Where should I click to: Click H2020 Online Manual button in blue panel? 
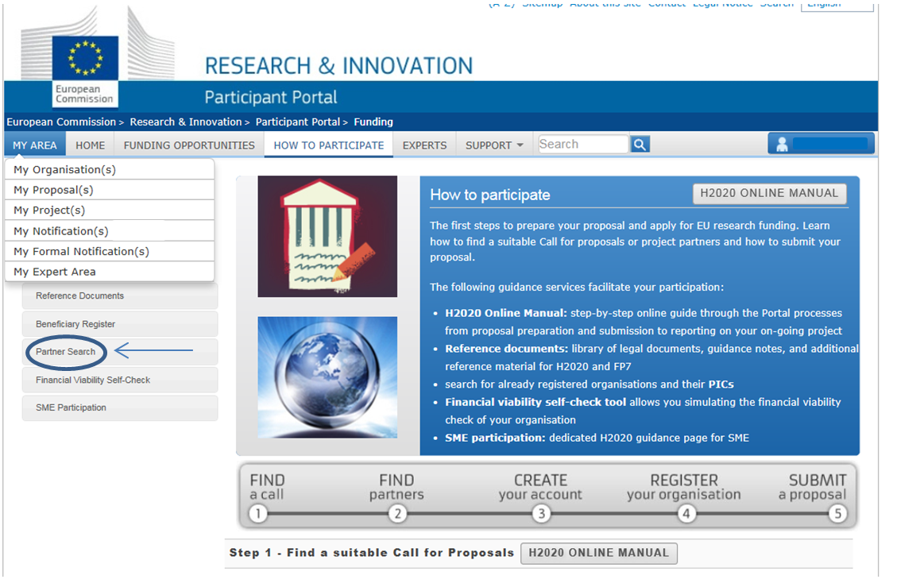[769, 193]
